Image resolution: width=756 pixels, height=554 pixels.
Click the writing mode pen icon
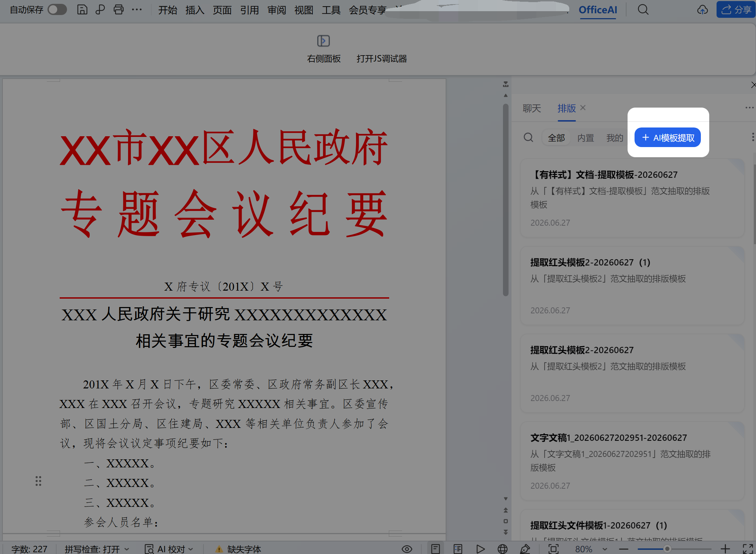525,549
